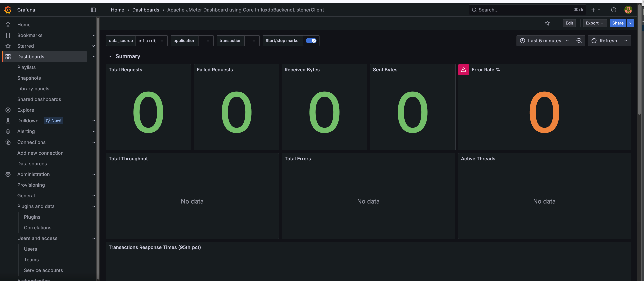Click the Refresh button label
This screenshot has width=644, height=281.
coord(608,41)
